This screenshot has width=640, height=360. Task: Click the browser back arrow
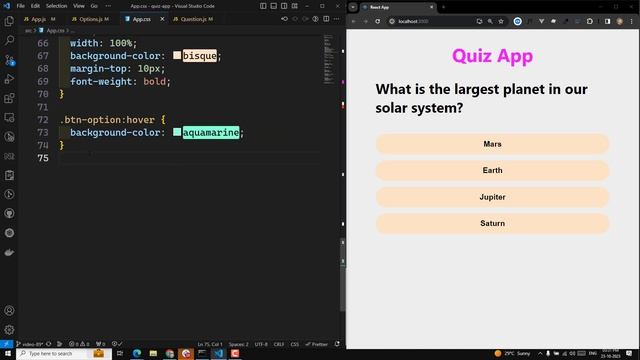(354, 21)
